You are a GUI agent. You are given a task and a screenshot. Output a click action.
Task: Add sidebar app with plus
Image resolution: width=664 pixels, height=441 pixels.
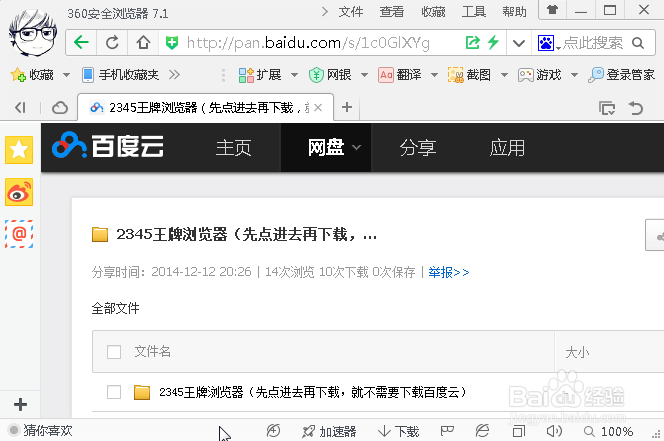[20, 405]
